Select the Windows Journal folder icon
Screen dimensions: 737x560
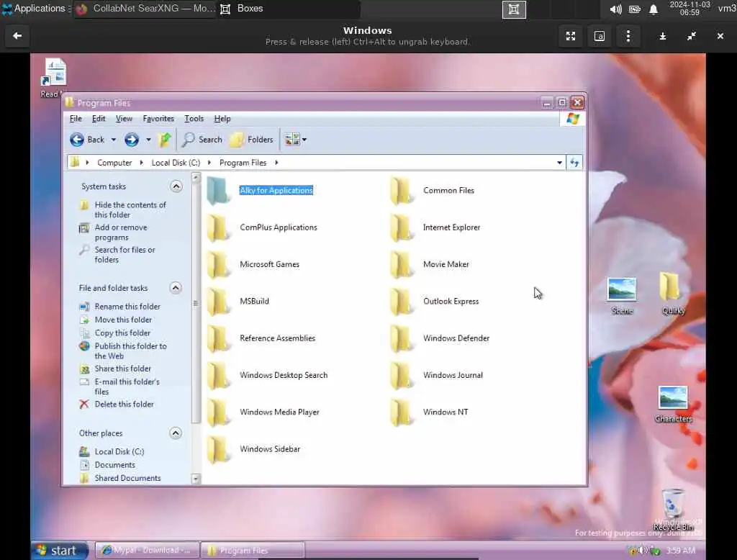402,375
